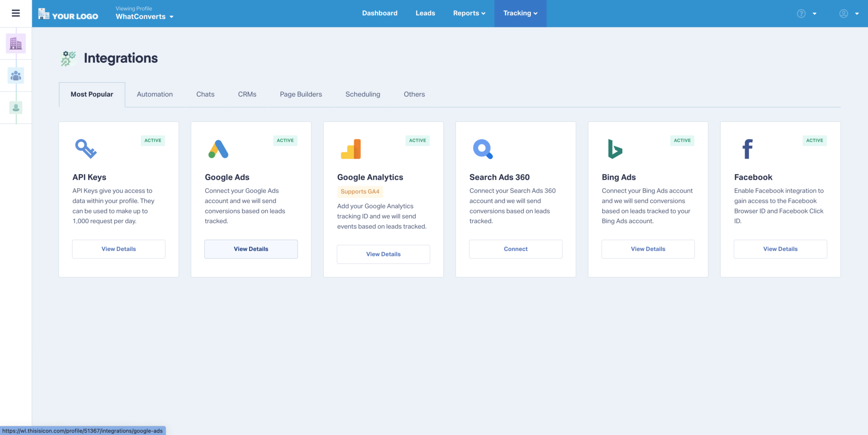This screenshot has width=868, height=435.
Task: Click the Search Ads 360 magnifier icon
Action: click(x=483, y=149)
